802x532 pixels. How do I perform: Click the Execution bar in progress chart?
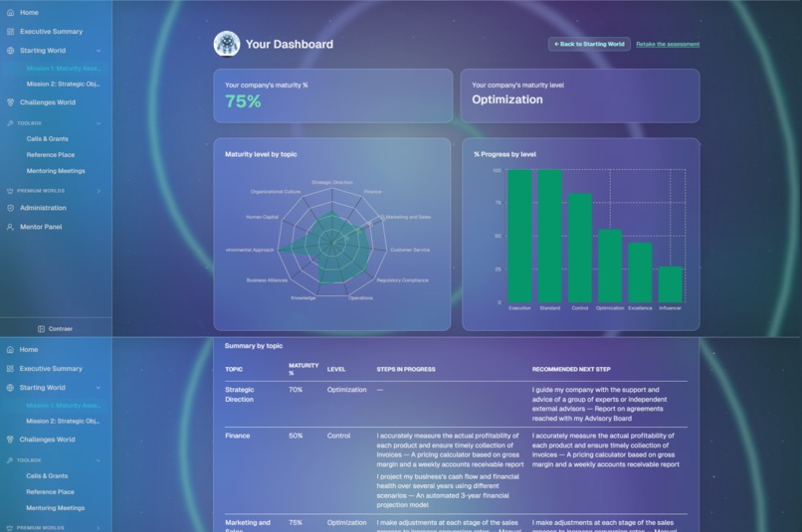tap(519, 236)
